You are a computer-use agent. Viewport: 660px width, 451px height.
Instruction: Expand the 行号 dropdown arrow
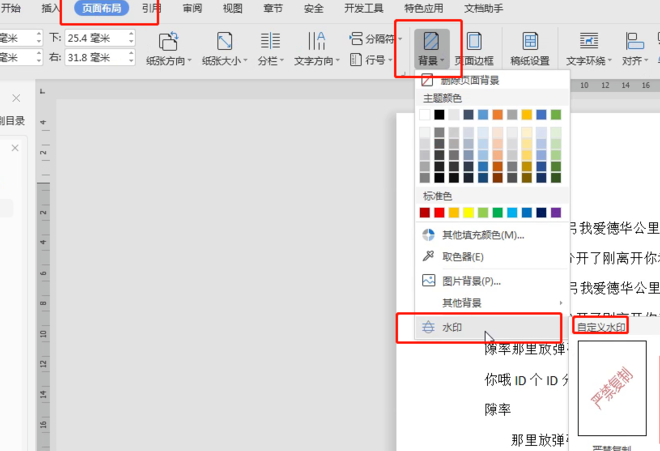point(390,60)
